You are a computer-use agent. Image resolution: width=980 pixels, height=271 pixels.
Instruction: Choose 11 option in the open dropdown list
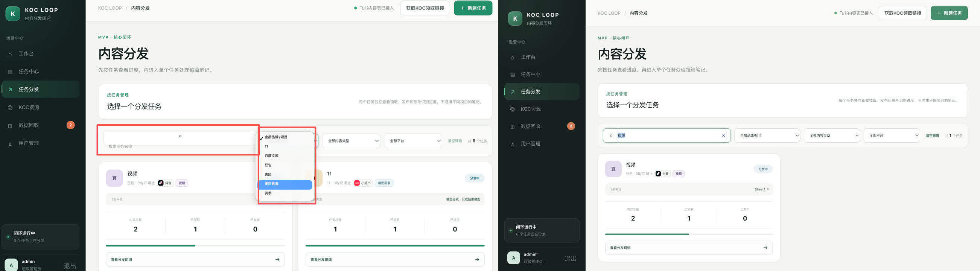point(285,146)
